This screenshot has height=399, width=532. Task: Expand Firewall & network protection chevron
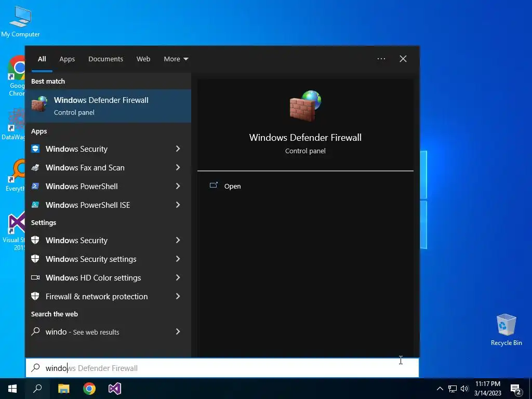tap(178, 296)
